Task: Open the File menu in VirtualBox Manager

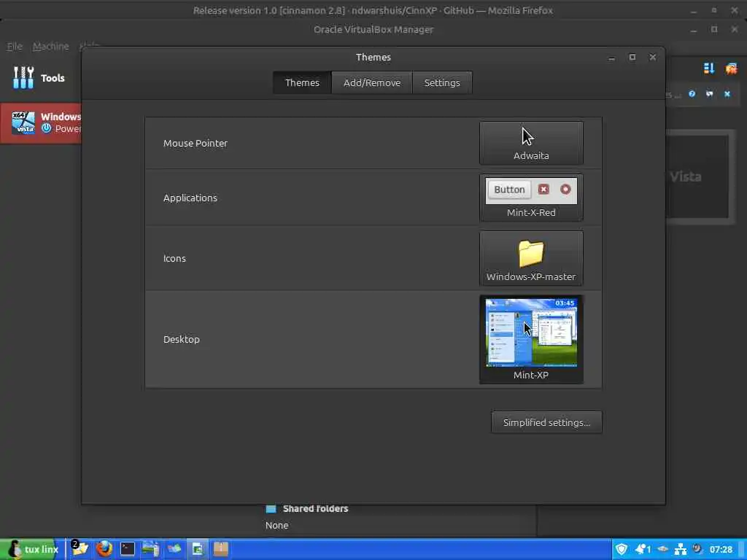Action: point(15,46)
